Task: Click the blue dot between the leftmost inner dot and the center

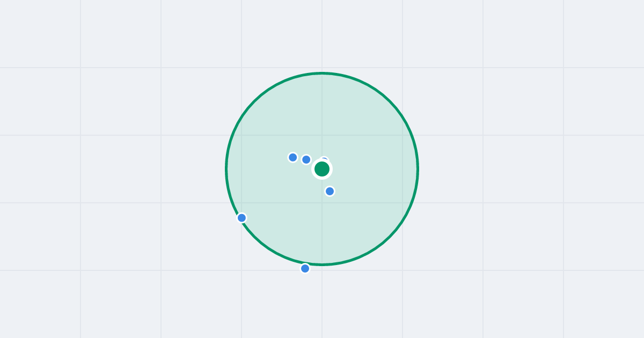Action: [x=306, y=159]
